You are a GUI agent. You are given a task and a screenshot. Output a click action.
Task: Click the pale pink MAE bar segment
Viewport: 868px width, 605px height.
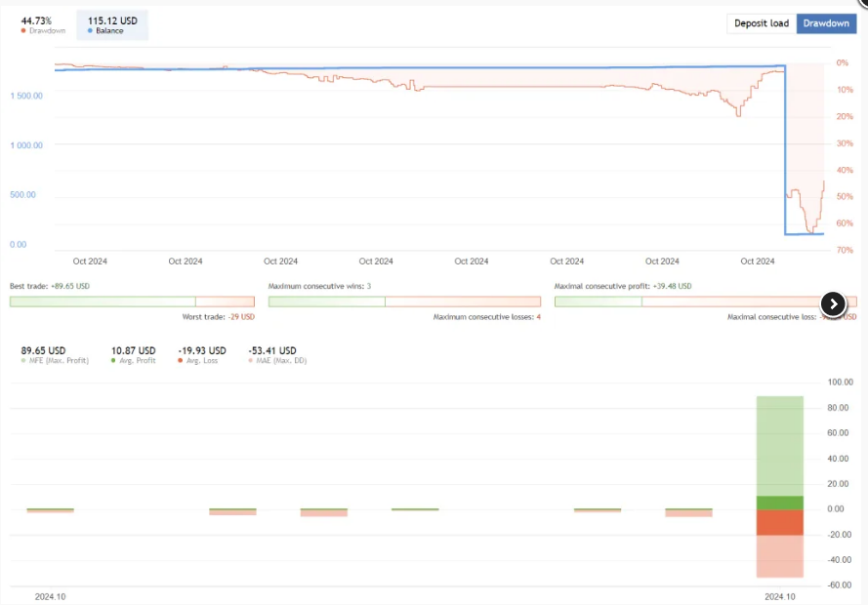click(779, 556)
